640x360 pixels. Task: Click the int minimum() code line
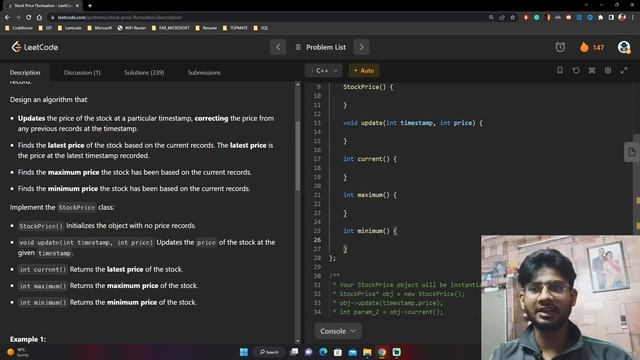tap(370, 231)
